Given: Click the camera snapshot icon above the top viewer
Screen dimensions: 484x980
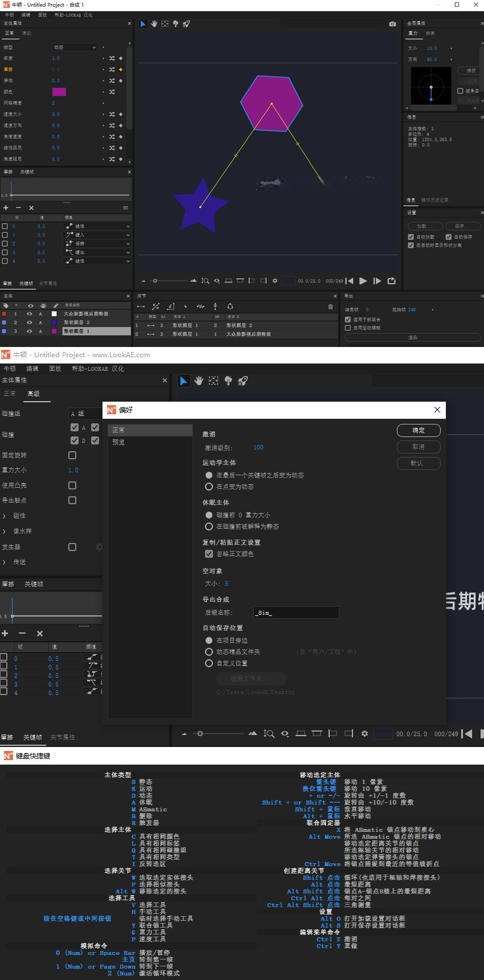Looking at the screenshot, I should pos(392,24).
